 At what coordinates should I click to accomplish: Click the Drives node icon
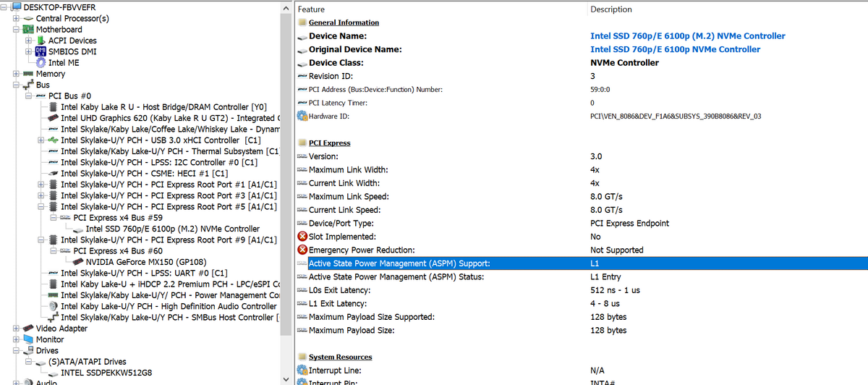tap(28, 350)
